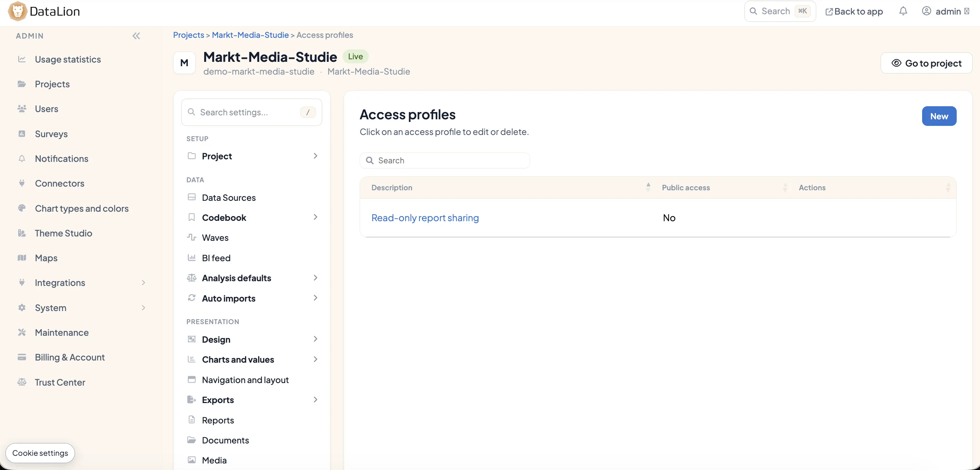Click Markt-Media-Studie breadcrumb link
This screenshot has width=980, height=470.
(x=250, y=35)
